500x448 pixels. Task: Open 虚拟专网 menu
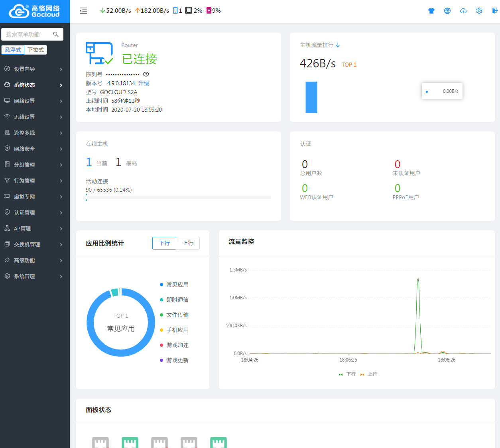click(35, 196)
